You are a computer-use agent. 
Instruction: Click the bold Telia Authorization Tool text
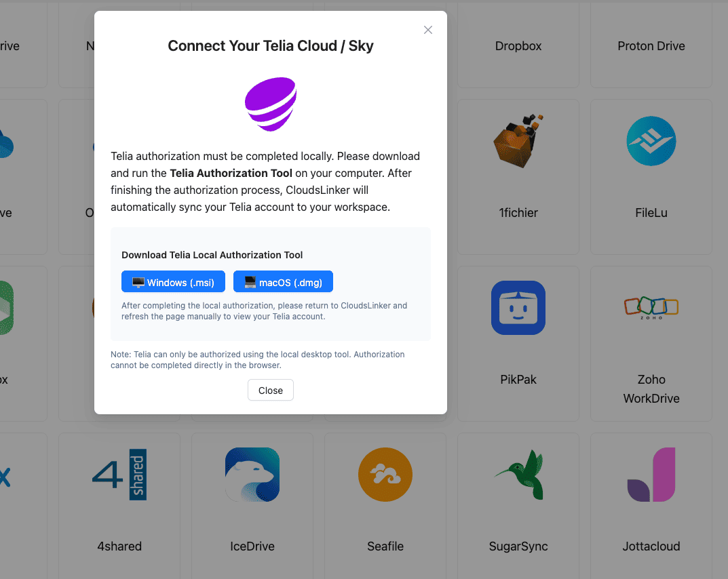click(x=231, y=173)
